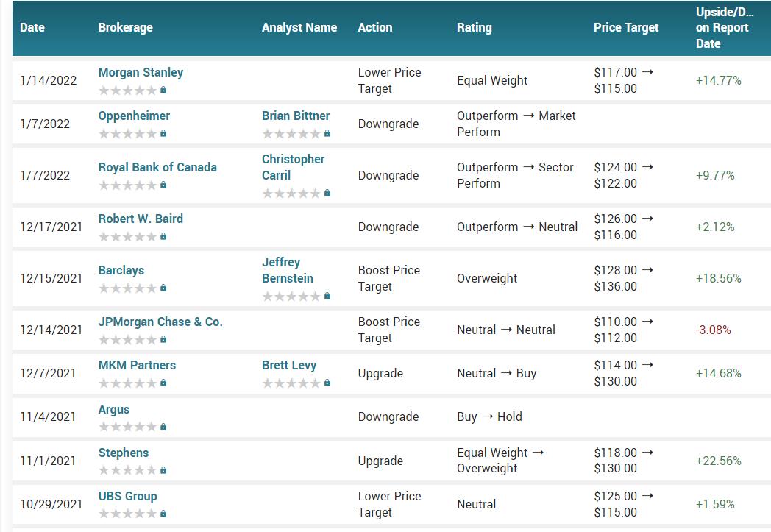Sort table by the Rating column header
The height and width of the screenshot is (532, 771).
474,27
